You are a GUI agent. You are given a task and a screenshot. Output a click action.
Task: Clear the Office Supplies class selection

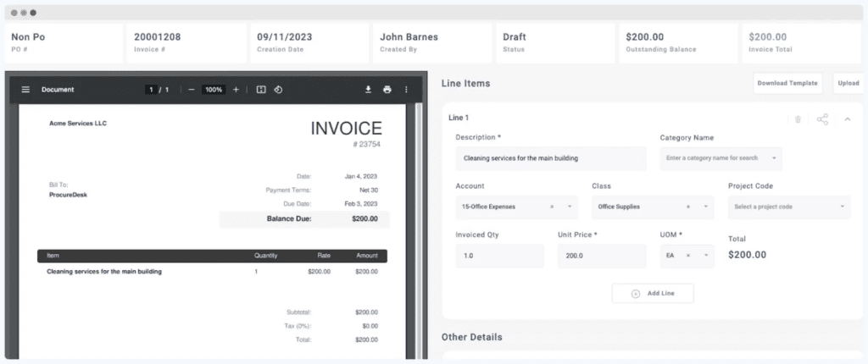[687, 207]
